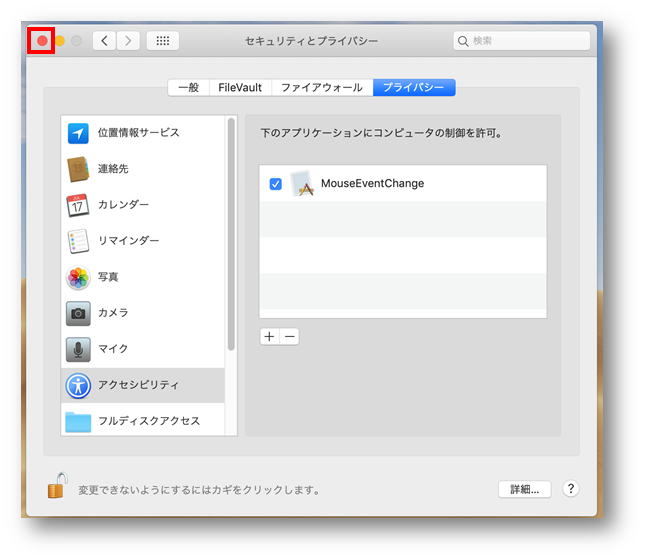Click the minus button to remove app
645x560 pixels.
coord(290,337)
